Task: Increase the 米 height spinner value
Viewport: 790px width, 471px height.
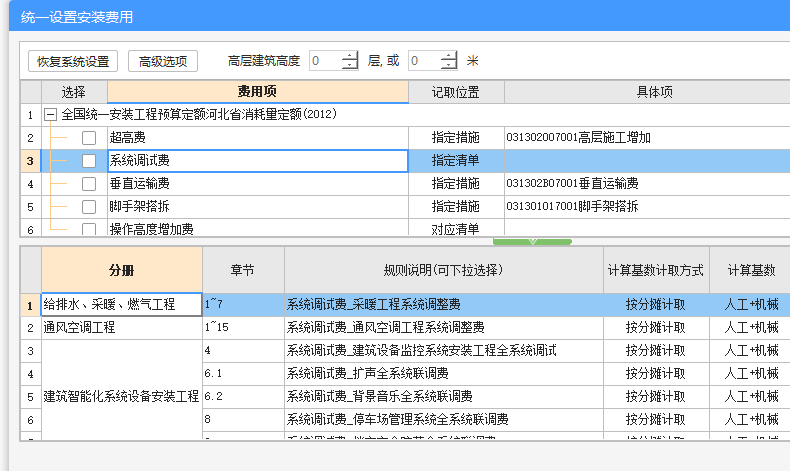Action: (x=448, y=56)
